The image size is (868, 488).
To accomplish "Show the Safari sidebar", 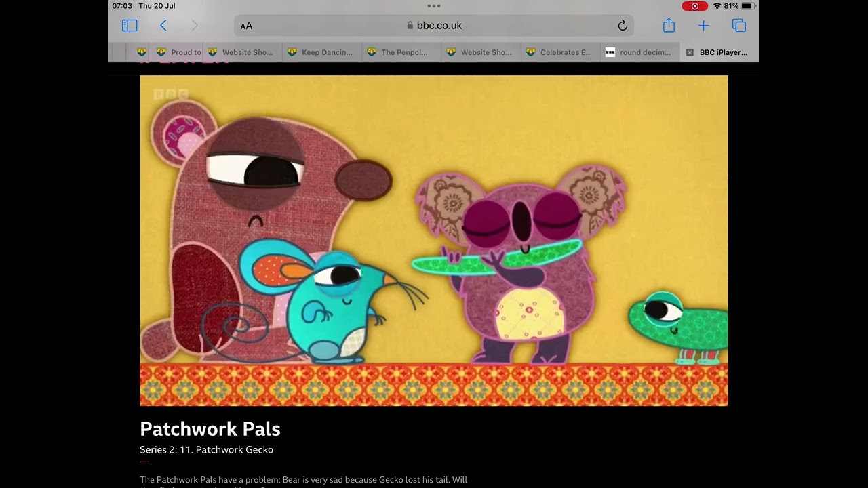I will (x=130, y=26).
